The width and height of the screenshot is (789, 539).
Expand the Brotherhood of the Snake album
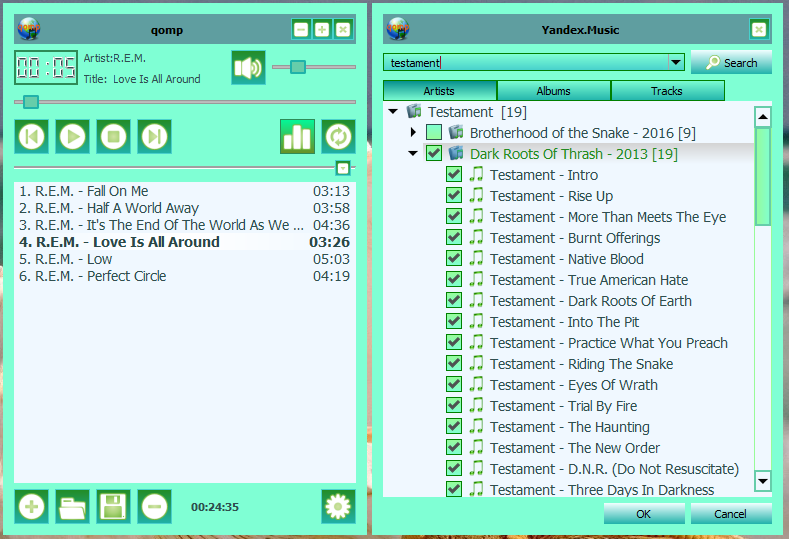pos(413,132)
